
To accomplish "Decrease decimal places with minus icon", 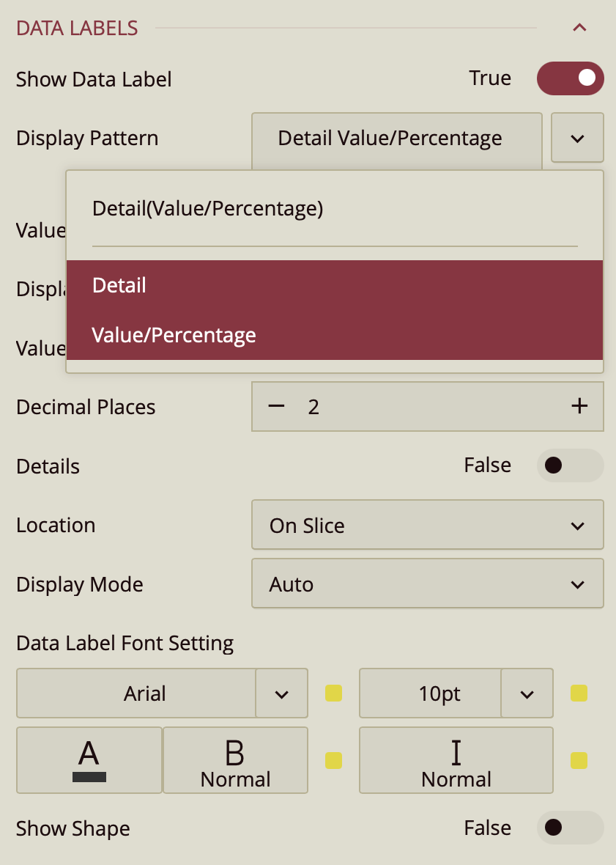I will (276, 406).
